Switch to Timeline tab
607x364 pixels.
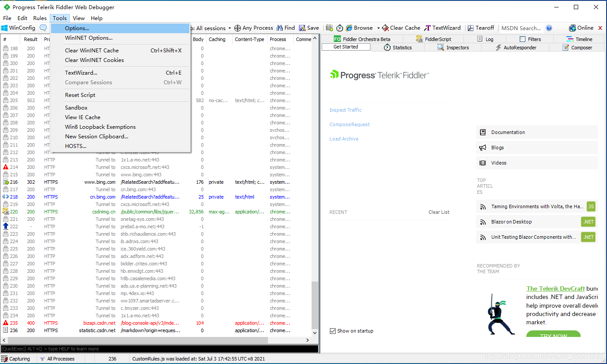[x=580, y=39]
